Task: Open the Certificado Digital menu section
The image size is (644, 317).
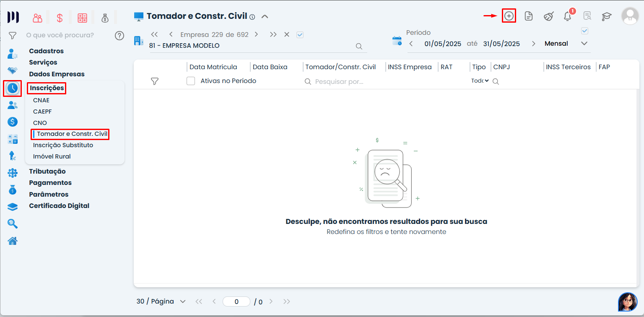Action: (x=59, y=206)
